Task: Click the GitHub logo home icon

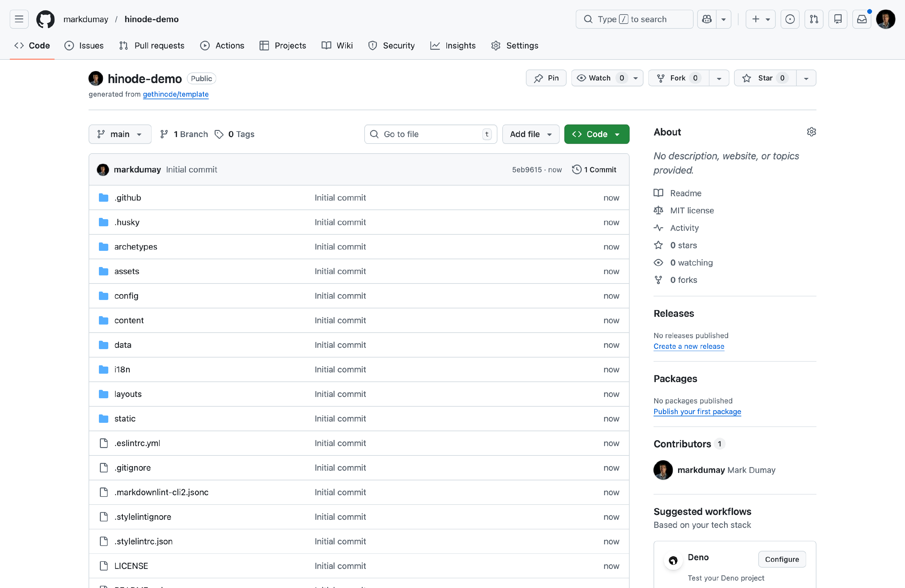Action: click(x=45, y=19)
